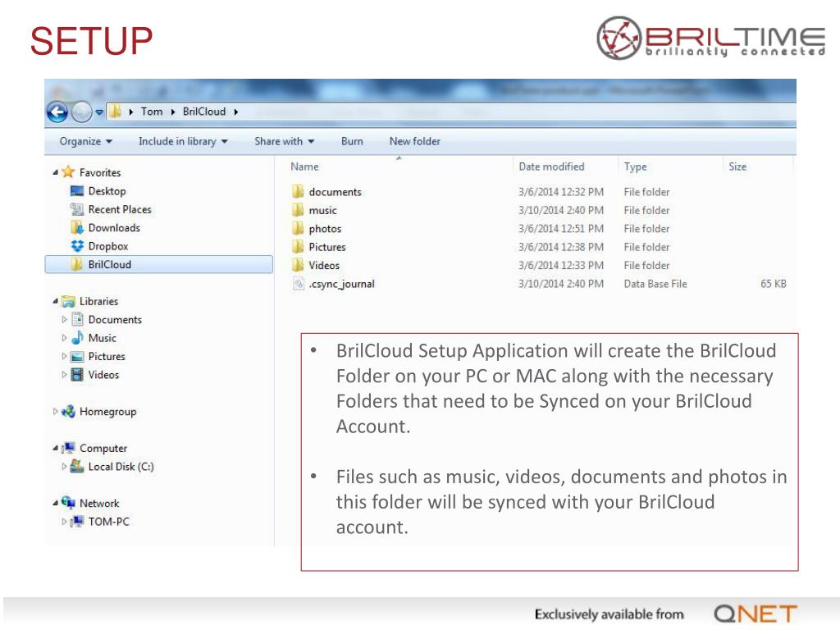This screenshot has width=840, height=630.
Task: Expand the Pictures library
Action: (x=64, y=356)
